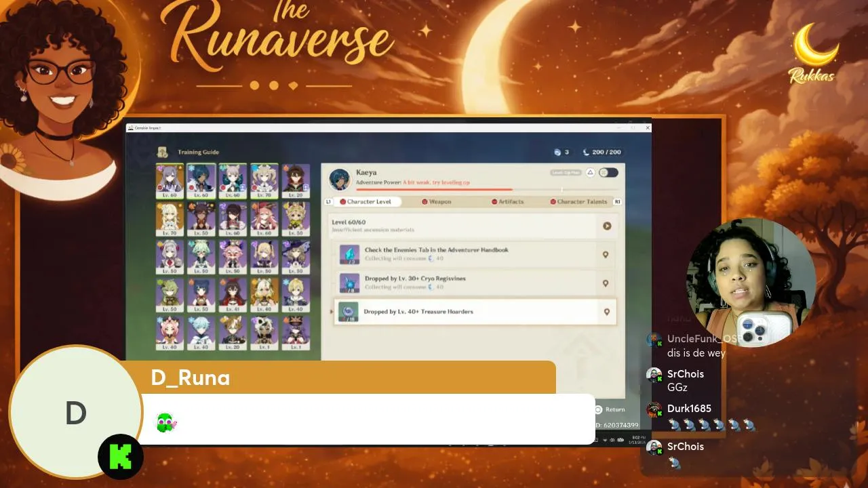The width and height of the screenshot is (868, 488).
Task: Click the location pin for Adventurer Handbook row
Action: [x=606, y=255]
